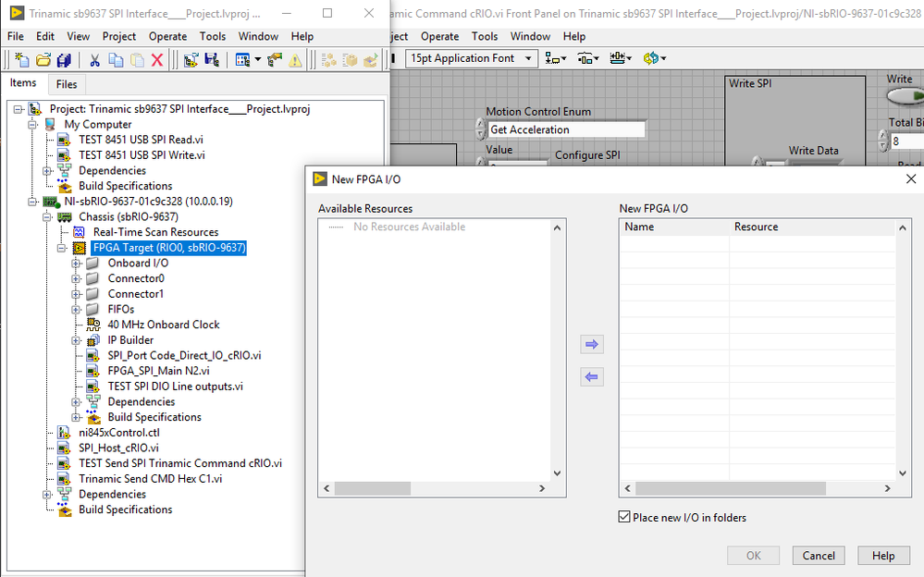The height and width of the screenshot is (577, 924).
Task: Open the Project menu
Action: pos(119,37)
